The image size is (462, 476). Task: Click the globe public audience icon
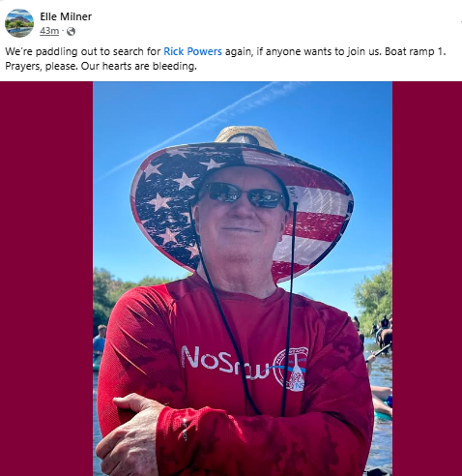(71, 31)
